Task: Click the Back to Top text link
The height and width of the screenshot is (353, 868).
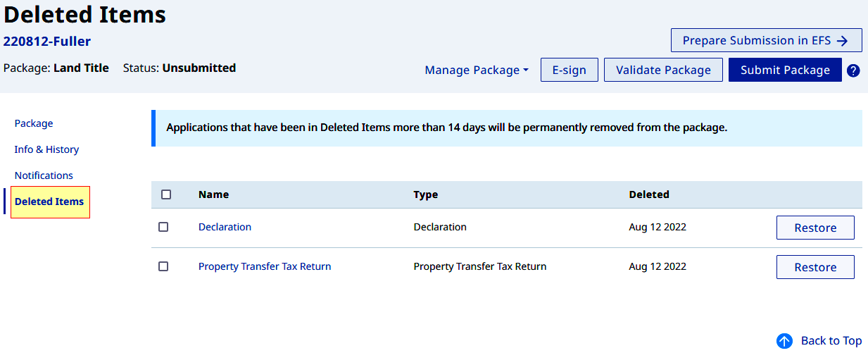Action: click(831, 341)
